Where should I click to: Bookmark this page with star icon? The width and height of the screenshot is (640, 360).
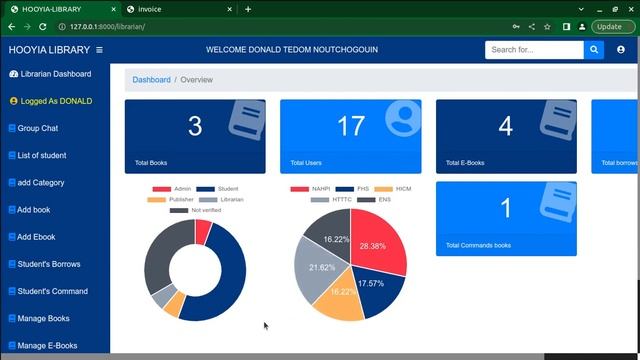(547, 27)
